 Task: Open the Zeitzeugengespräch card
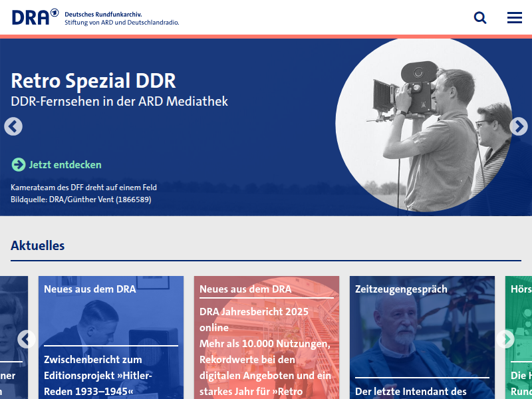pyautogui.click(x=422, y=337)
